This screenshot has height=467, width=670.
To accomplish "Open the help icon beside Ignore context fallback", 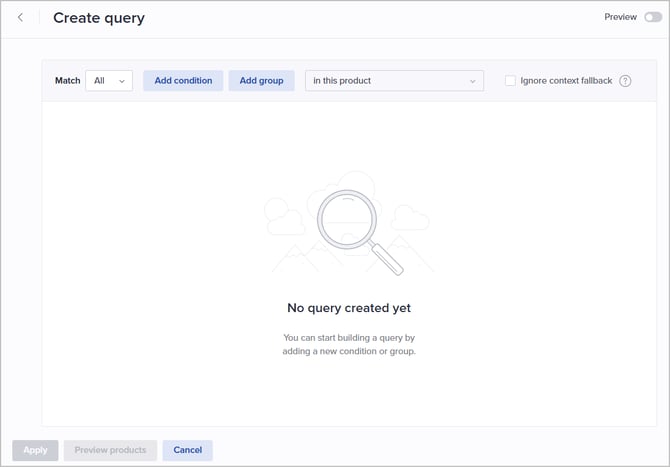I will pyautogui.click(x=625, y=81).
